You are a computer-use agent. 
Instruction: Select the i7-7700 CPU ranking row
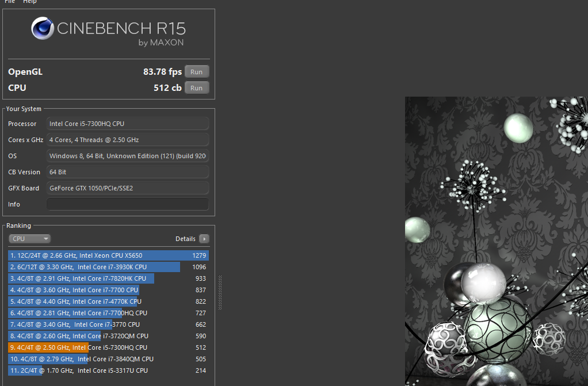pos(108,290)
